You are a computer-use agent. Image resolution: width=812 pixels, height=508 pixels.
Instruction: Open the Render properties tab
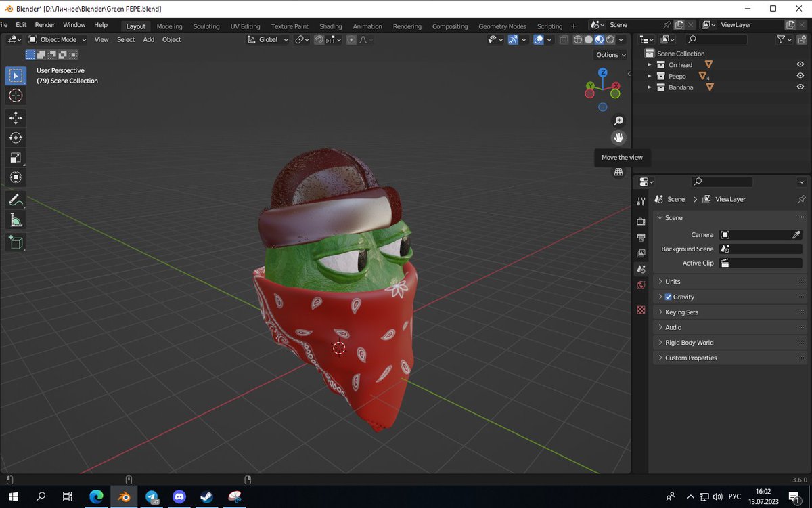point(641,221)
